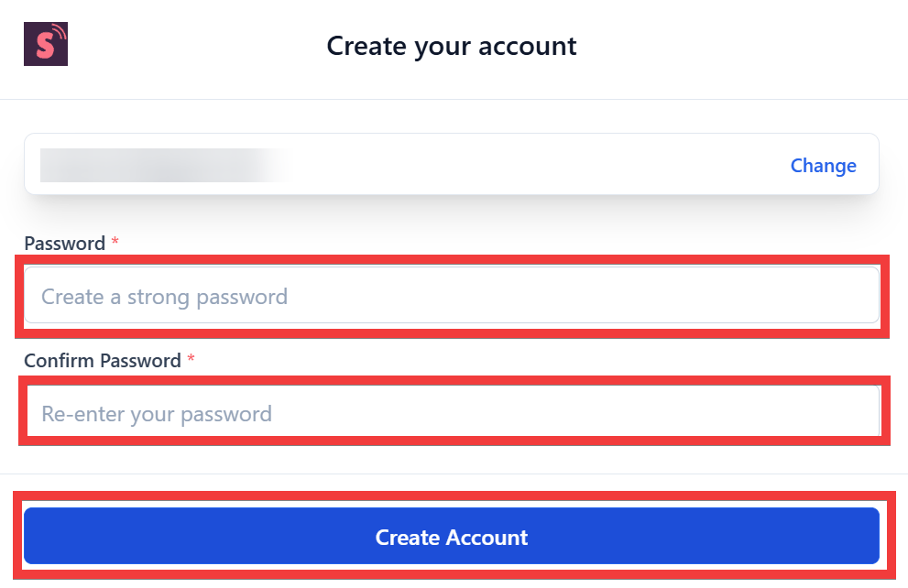
Task: Click the "Create your account" heading
Action: click(452, 46)
